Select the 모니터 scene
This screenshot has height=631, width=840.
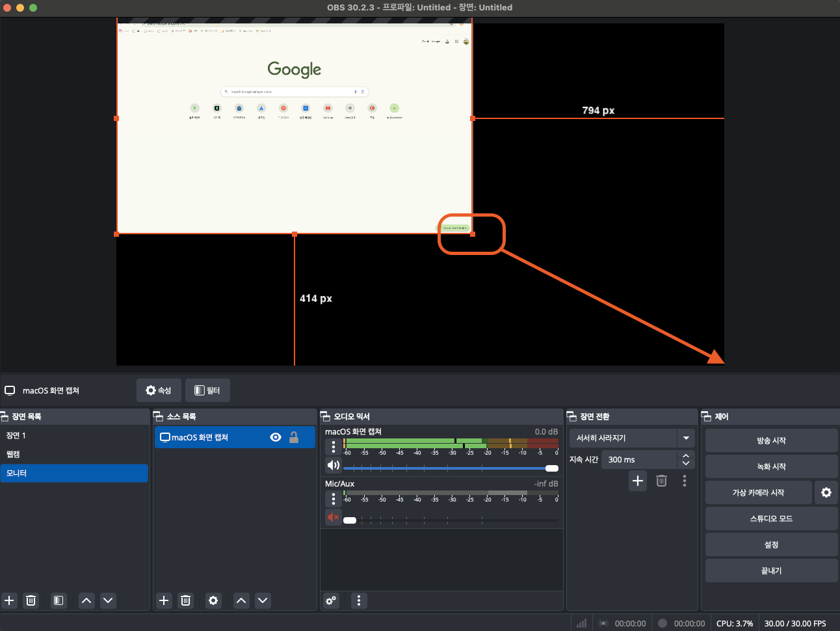click(x=74, y=473)
